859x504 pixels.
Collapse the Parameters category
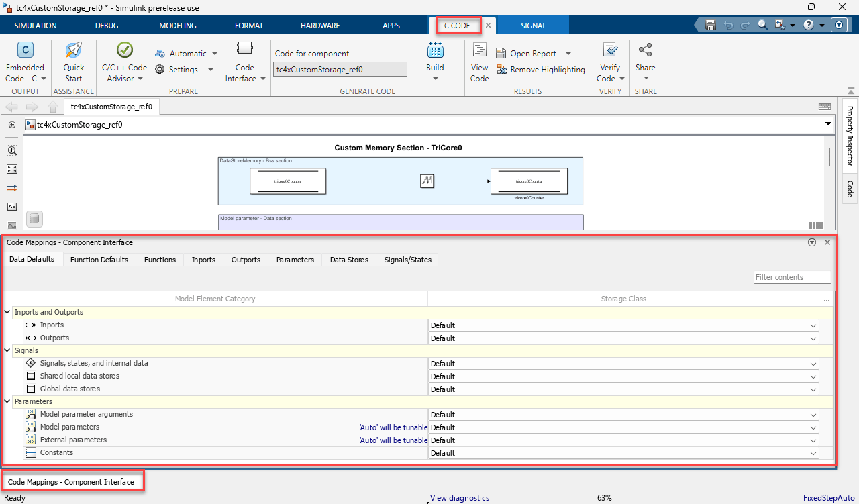coord(7,401)
